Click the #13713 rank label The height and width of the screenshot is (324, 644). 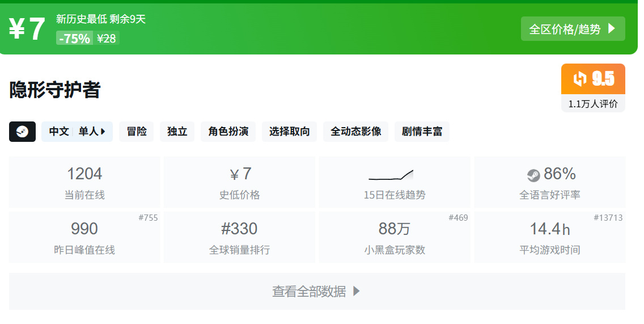(x=608, y=217)
